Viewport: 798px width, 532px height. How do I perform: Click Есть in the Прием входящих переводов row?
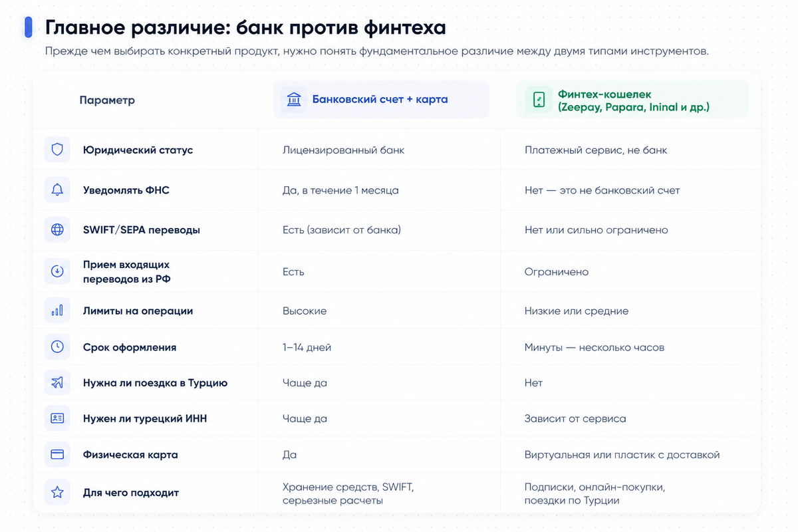(293, 272)
